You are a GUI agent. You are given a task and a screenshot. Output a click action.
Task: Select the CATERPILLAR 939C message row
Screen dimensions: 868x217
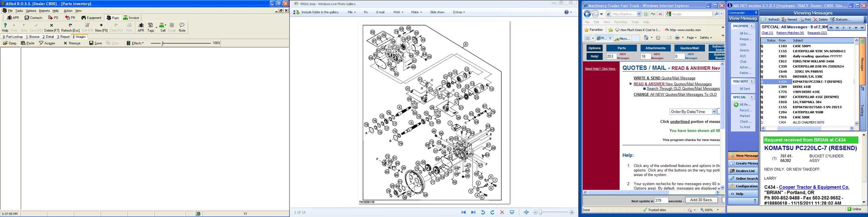807,51
